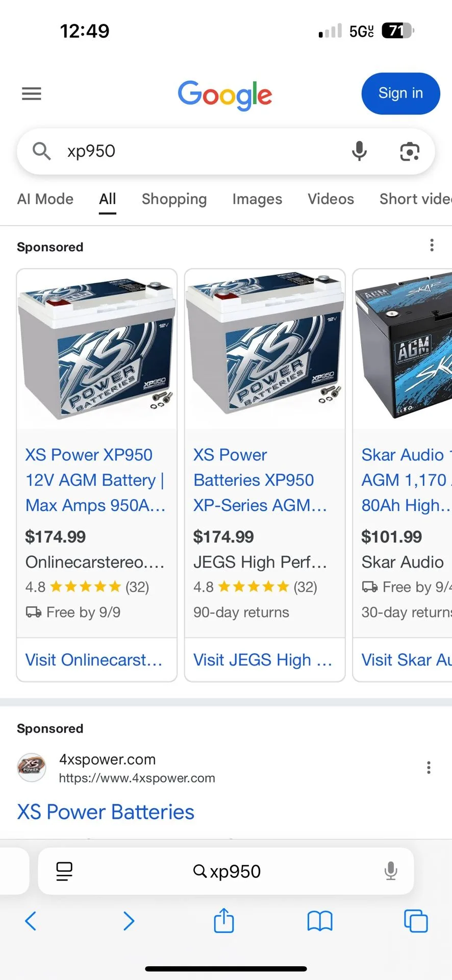Open Google Lens camera search
452x980 pixels.
pyautogui.click(x=409, y=151)
